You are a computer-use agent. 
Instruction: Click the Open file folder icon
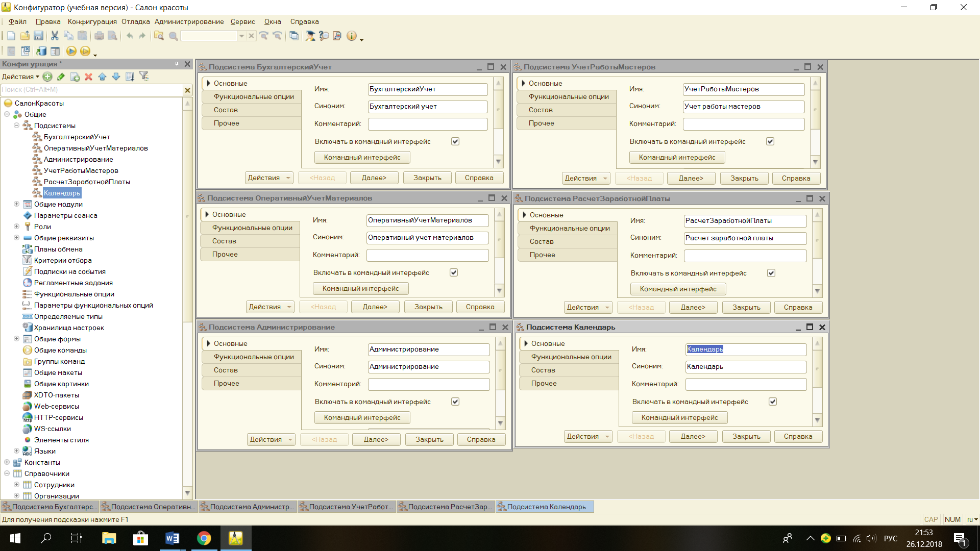point(24,36)
